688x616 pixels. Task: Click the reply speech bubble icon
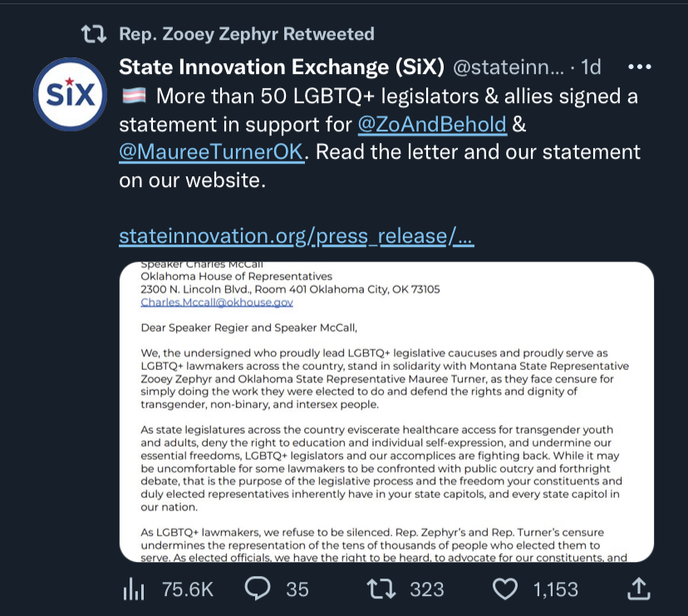(258, 589)
